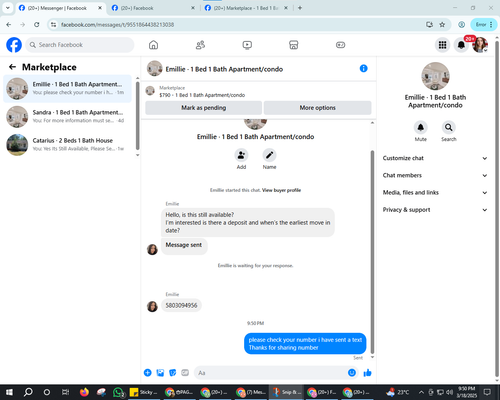Choose a GIF
The height and width of the screenshot is (400, 500).
coord(185,373)
